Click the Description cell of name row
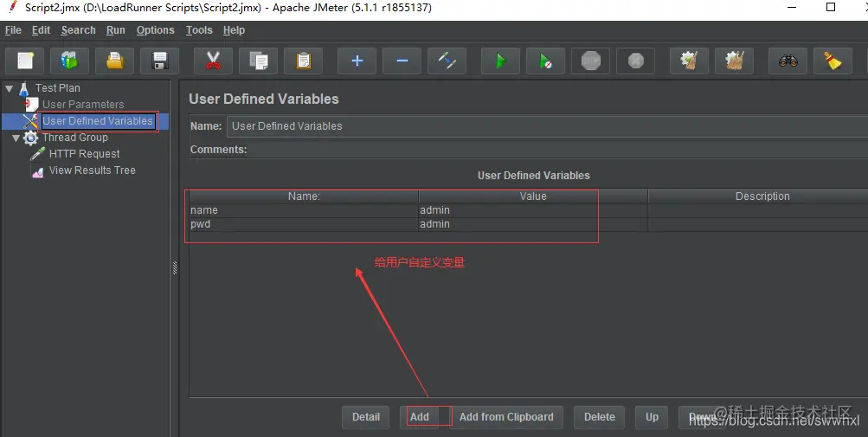The height and width of the screenshot is (437, 868). point(758,210)
